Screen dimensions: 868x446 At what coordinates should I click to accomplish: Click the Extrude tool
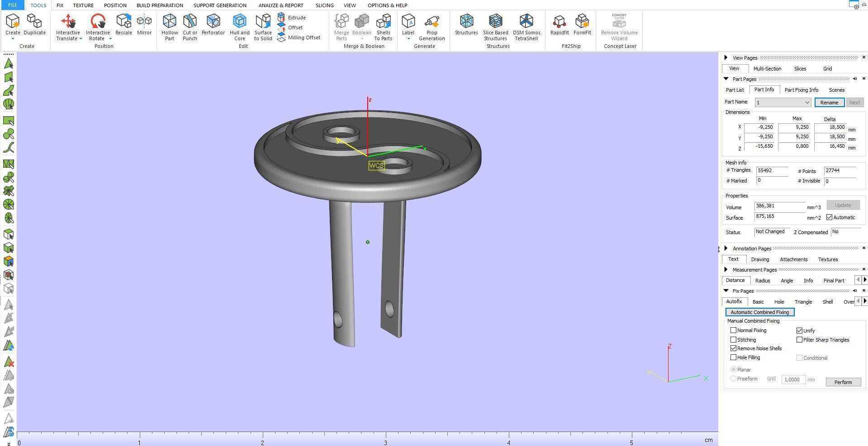click(292, 18)
